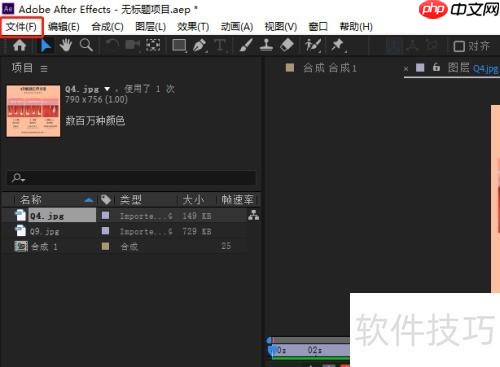Click the '729 KB' size cell
This screenshot has width=500, height=367.
pyautogui.click(x=197, y=231)
